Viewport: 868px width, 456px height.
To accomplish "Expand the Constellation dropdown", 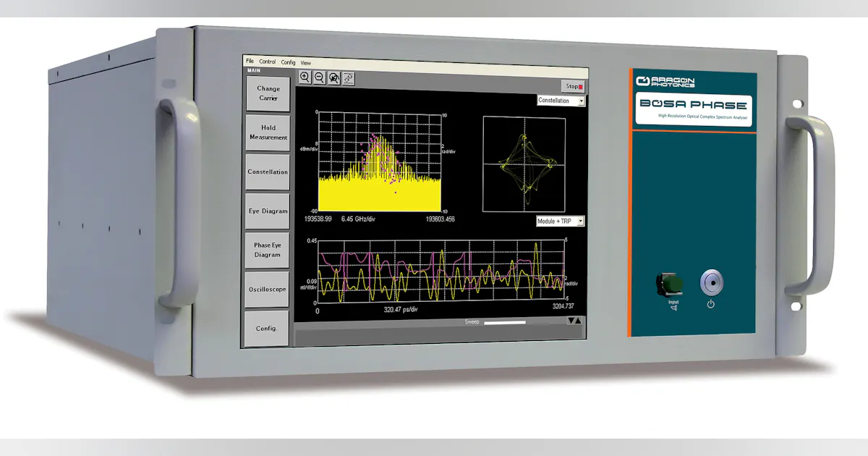I will [561, 101].
